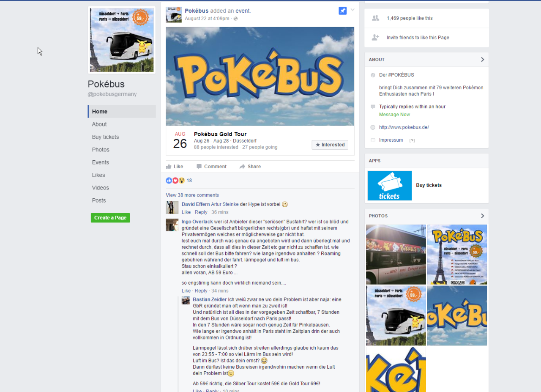The height and width of the screenshot is (392, 541).
Task: Open the cropped PokéBus logo photo on blue sky
Action: [x=457, y=315]
